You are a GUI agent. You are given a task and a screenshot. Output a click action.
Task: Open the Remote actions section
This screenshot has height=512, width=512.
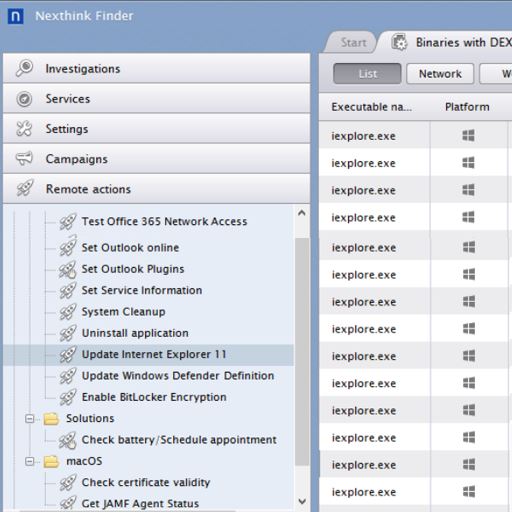pos(156,189)
